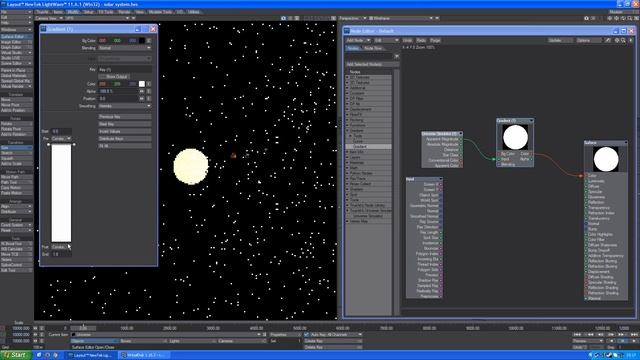640x360 pixels.
Task: Click the Gradient node preview thumbnail
Action: pyautogui.click(x=515, y=137)
